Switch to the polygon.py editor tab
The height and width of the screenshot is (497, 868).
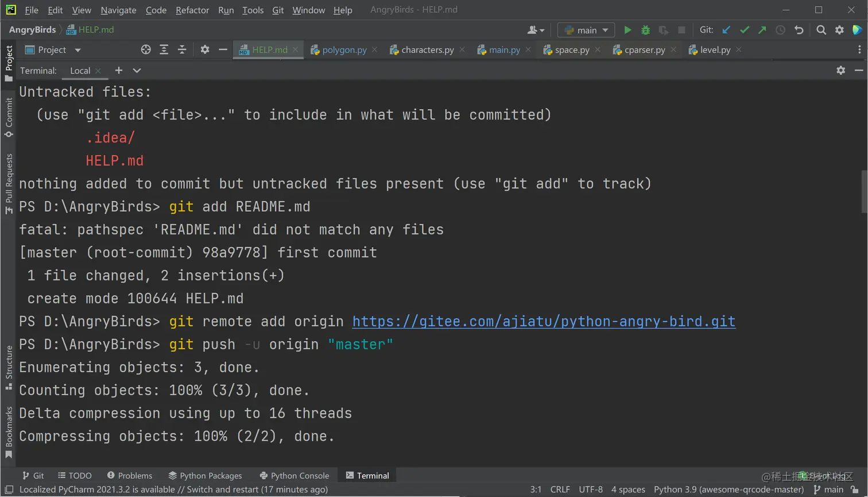point(344,50)
